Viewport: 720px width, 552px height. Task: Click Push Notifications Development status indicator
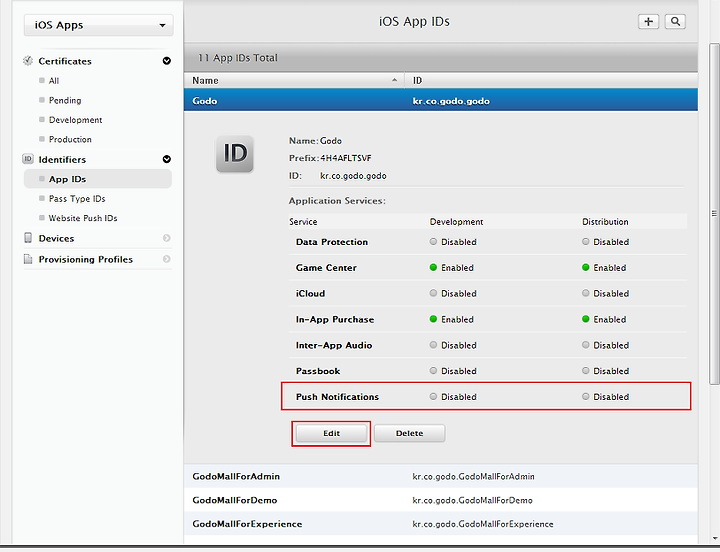433,396
